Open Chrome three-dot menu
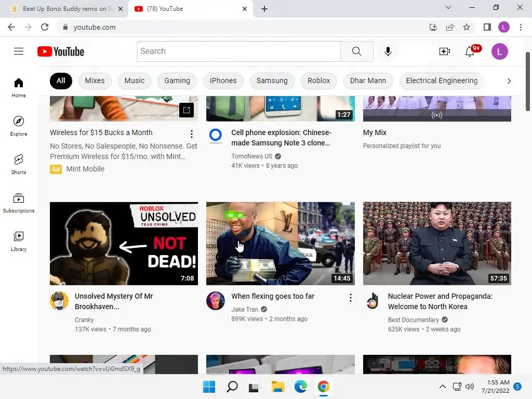This screenshot has width=532, height=399. pos(521,27)
